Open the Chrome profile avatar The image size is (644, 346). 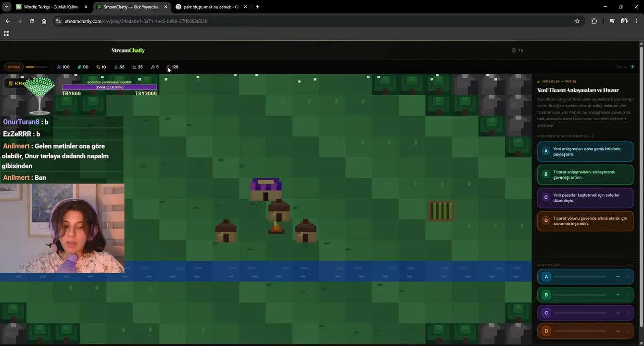[x=624, y=21]
